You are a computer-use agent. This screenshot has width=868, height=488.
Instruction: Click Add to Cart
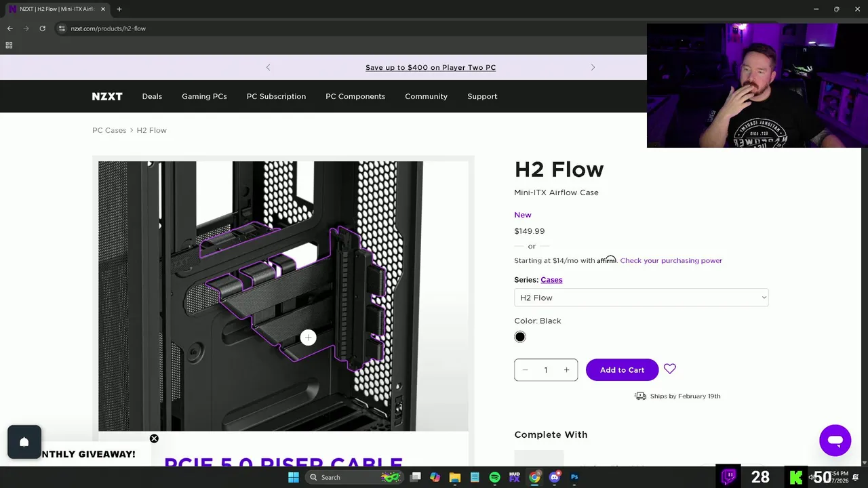[622, 370]
